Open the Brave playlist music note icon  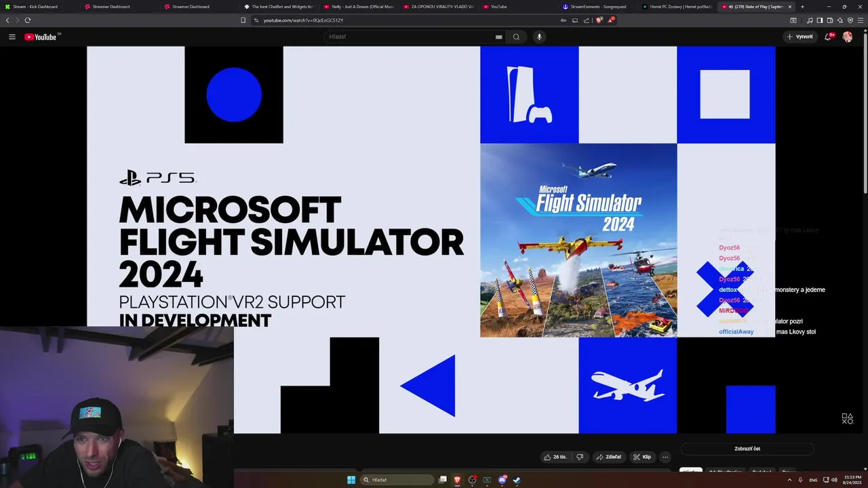(810, 20)
